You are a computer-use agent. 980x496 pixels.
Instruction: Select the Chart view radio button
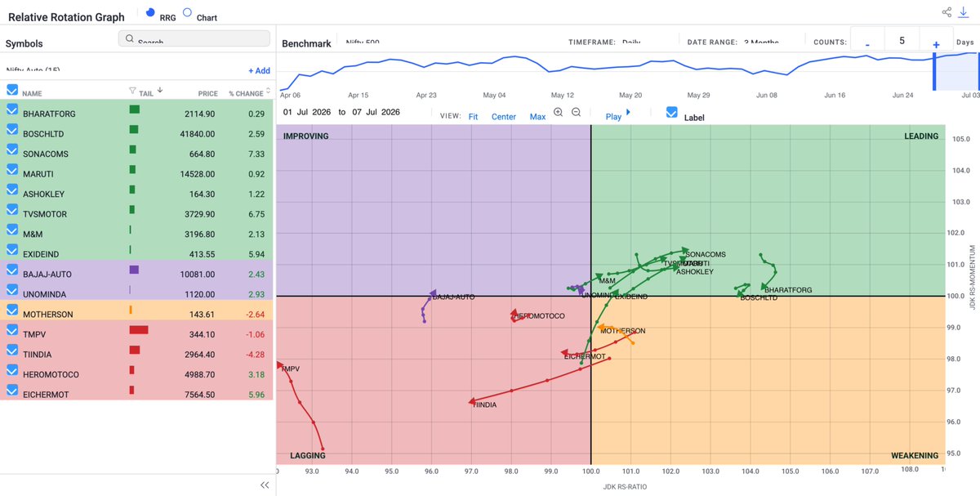(187, 12)
